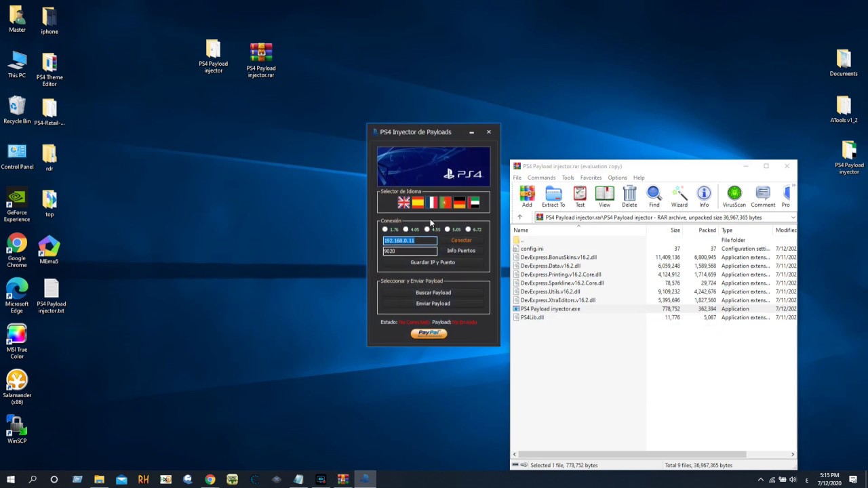Image resolution: width=868 pixels, height=488 pixels.
Task: Open taskbar search
Action: coord(33,479)
